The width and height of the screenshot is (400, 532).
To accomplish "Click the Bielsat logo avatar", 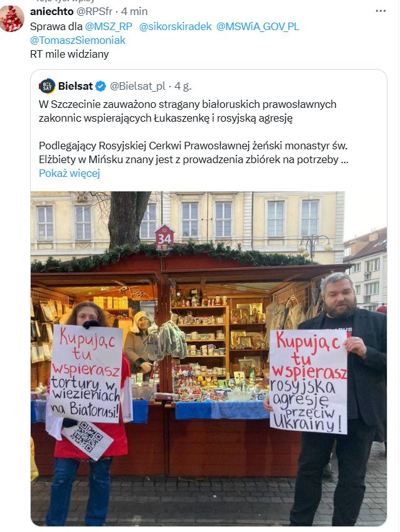I will [47, 86].
